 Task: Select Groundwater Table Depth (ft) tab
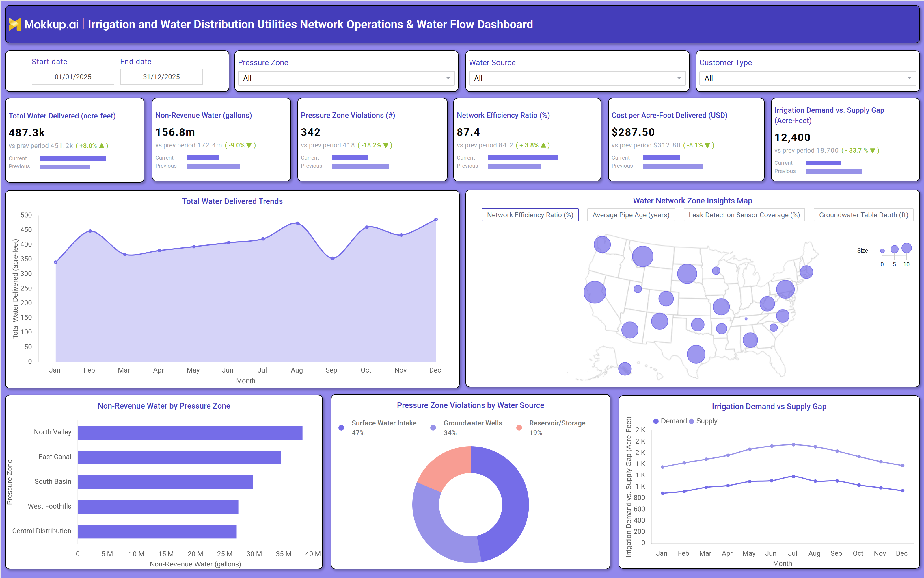click(x=863, y=215)
